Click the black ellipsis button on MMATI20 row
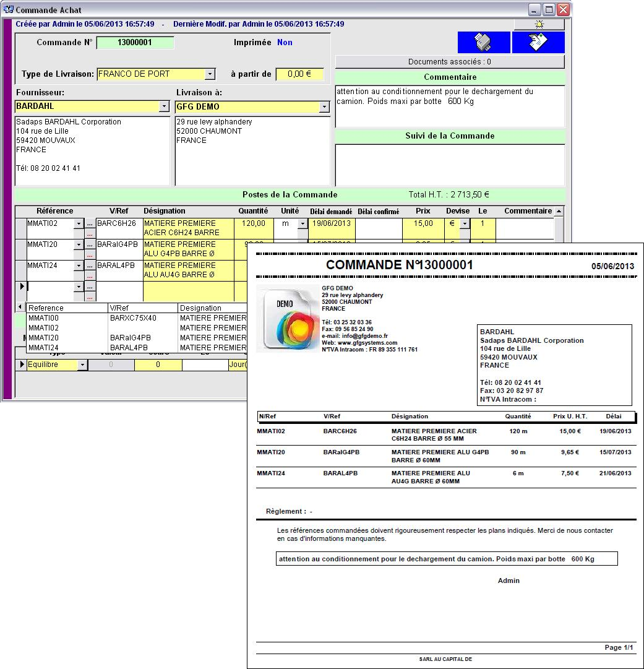The width and height of the screenshot is (644, 669). tap(90, 244)
